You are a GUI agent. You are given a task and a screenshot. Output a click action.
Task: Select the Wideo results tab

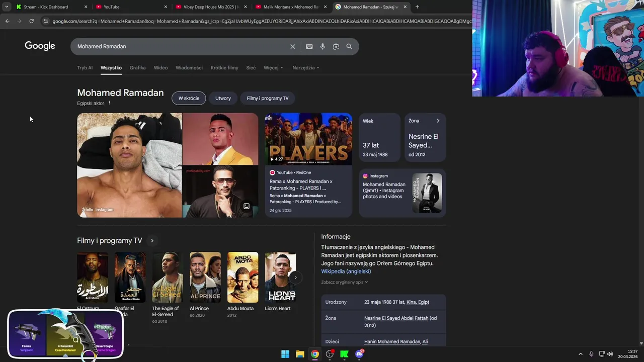pyautogui.click(x=160, y=67)
